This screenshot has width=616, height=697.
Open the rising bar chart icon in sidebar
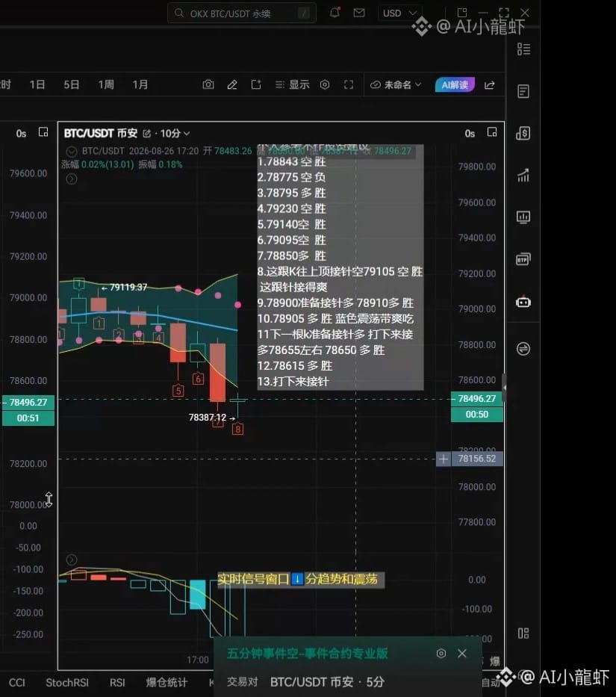pyautogui.click(x=523, y=175)
